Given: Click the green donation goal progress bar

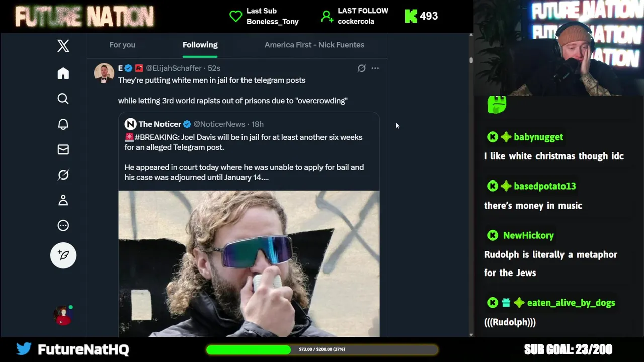Looking at the screenshot, I should coord(322,349).
